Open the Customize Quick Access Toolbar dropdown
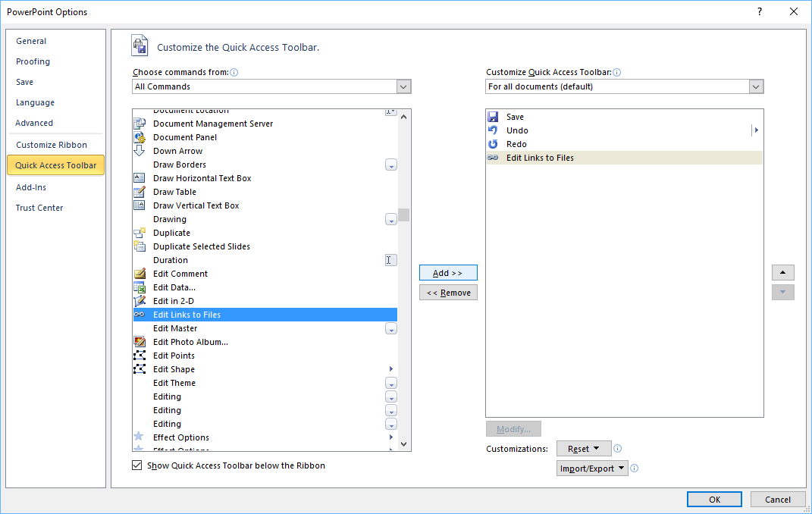Image resolution: width=812 pixels, height=514 pixels. coord(756,86)
